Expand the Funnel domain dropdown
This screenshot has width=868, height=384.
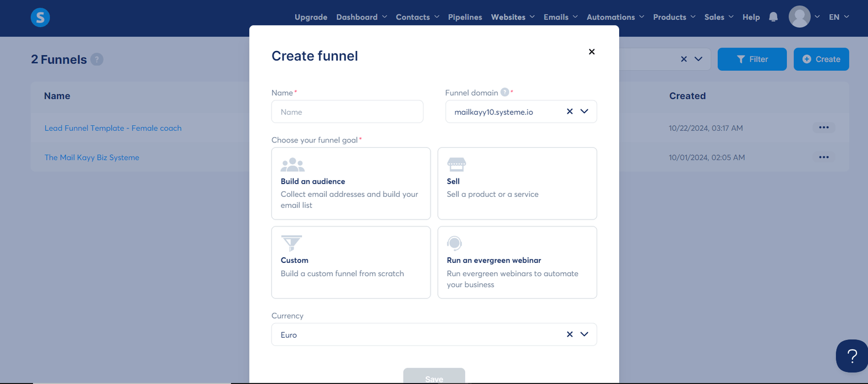(584, 111)
